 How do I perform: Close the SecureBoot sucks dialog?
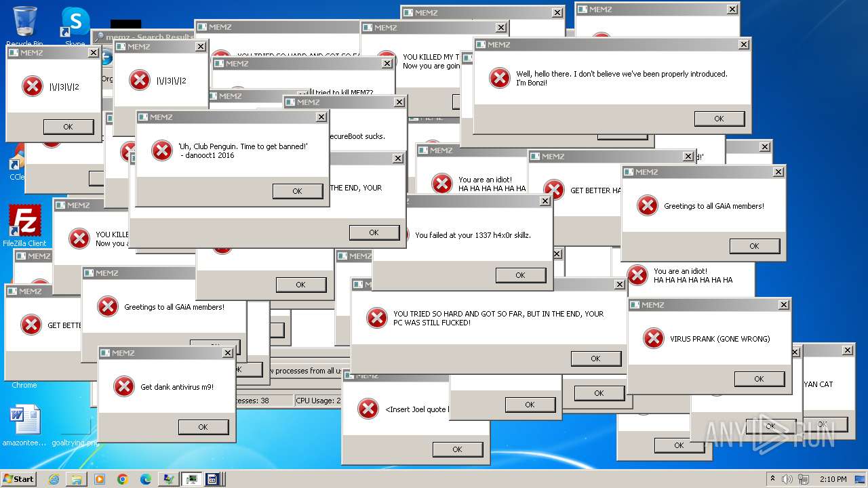[399, 102]
